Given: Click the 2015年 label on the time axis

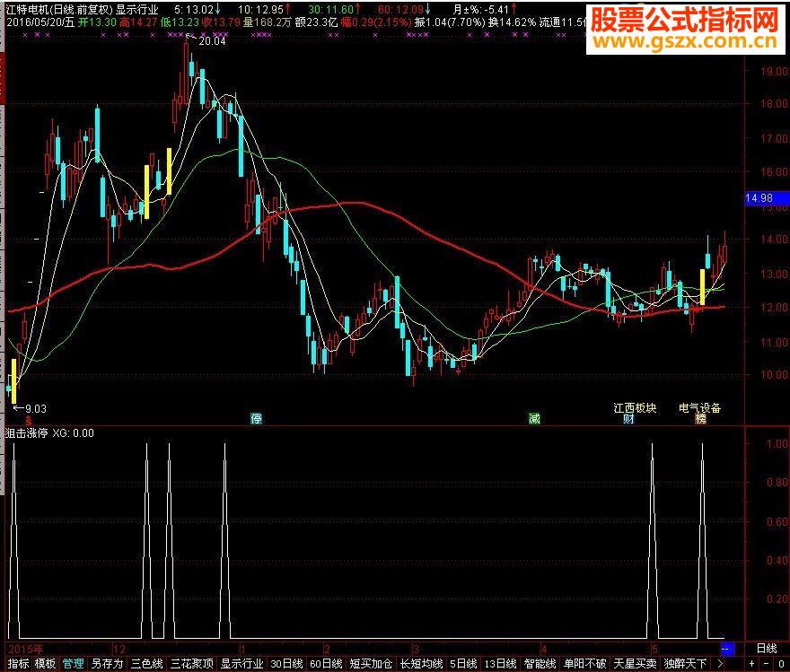Looking at the screenshot, I should coord(25,649).
